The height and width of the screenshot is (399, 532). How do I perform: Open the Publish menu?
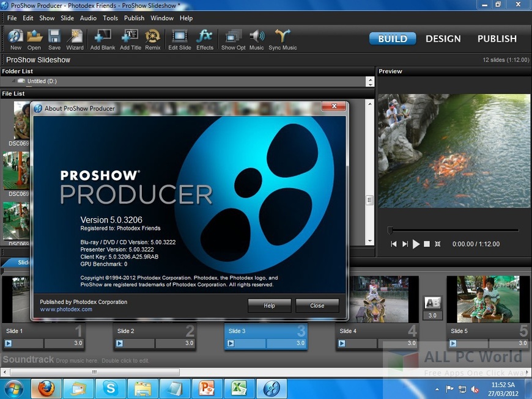(x=134, y=18)
